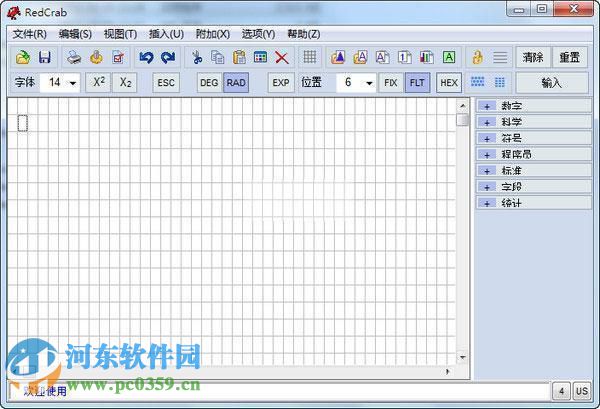Click the scissors cut icon
The height and width of the screenshot is (409, 600).
(197, 57)
